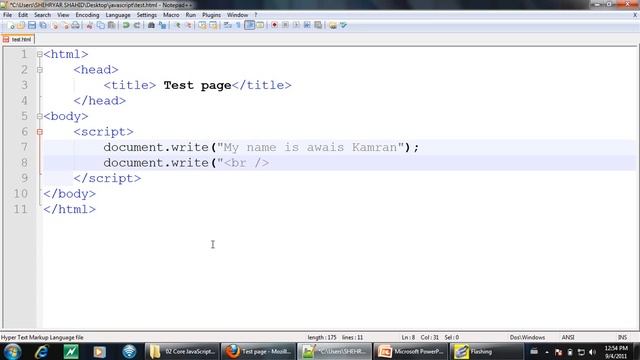Click the user defined language toolbar icon

[260, 25]
